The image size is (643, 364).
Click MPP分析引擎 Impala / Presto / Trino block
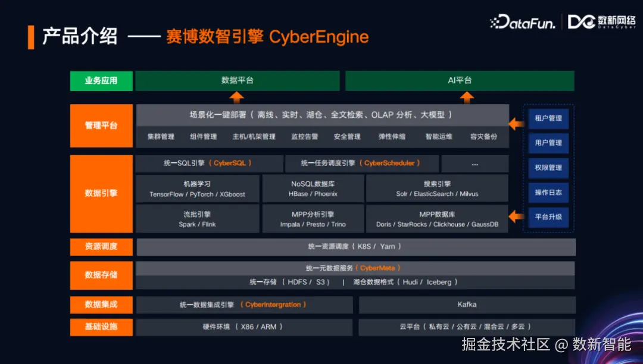pos(313,219)
